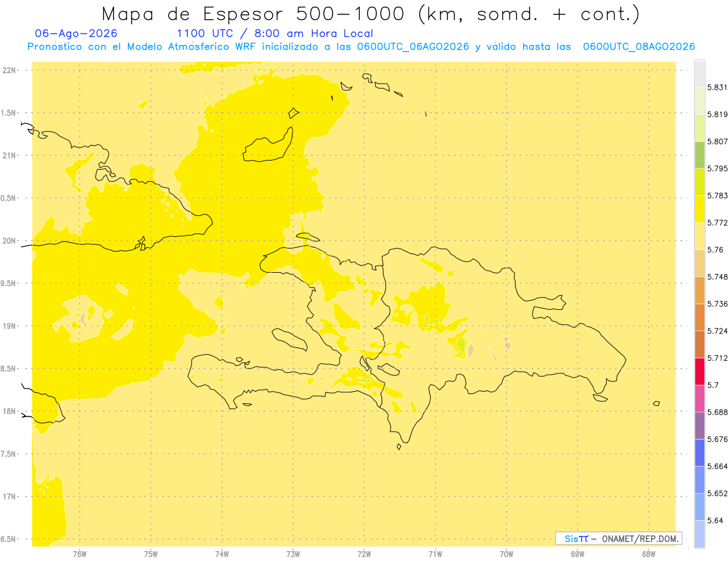Viewport: 728px width, 562px height.
Task: Click the colorbar value '5.688'
Action: point(717,412)
